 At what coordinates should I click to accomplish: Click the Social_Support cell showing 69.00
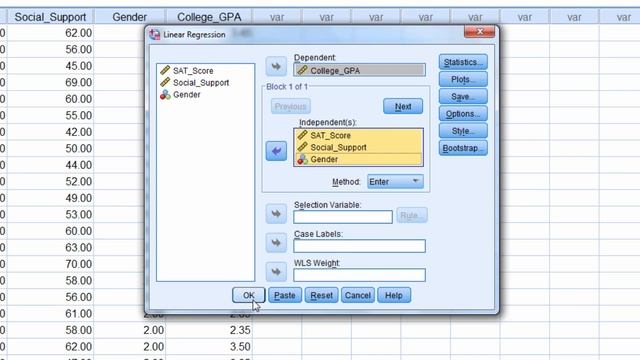click(50, 82)
